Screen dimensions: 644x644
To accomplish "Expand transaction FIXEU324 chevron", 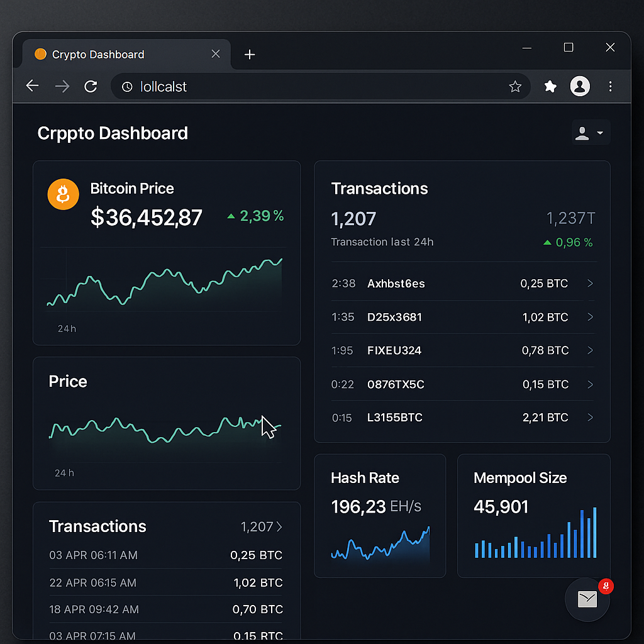I will point(590,350).
